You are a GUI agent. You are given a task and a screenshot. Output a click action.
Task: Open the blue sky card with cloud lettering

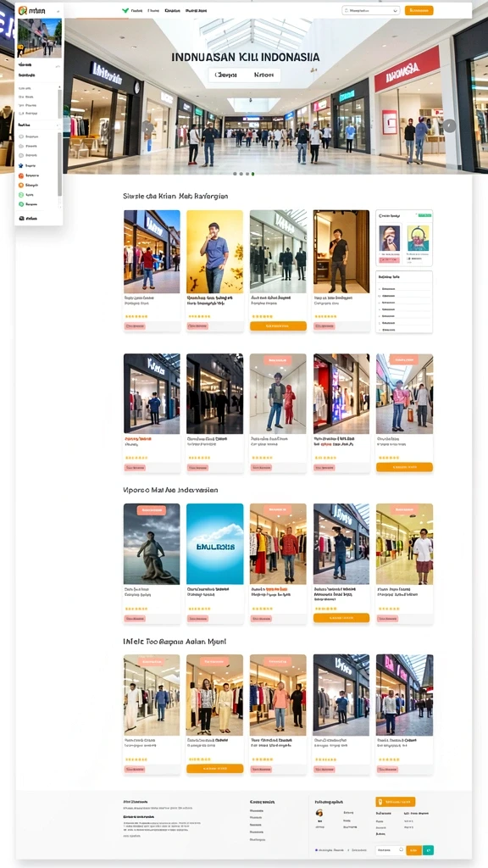pyautogui.click(x=214, y=564)
